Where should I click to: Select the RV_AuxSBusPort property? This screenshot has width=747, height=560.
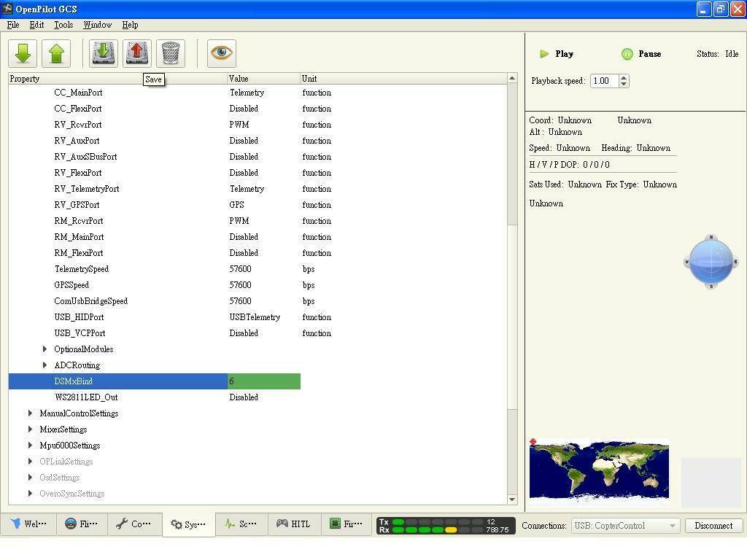pyautogui.click(x=85, y=157)
